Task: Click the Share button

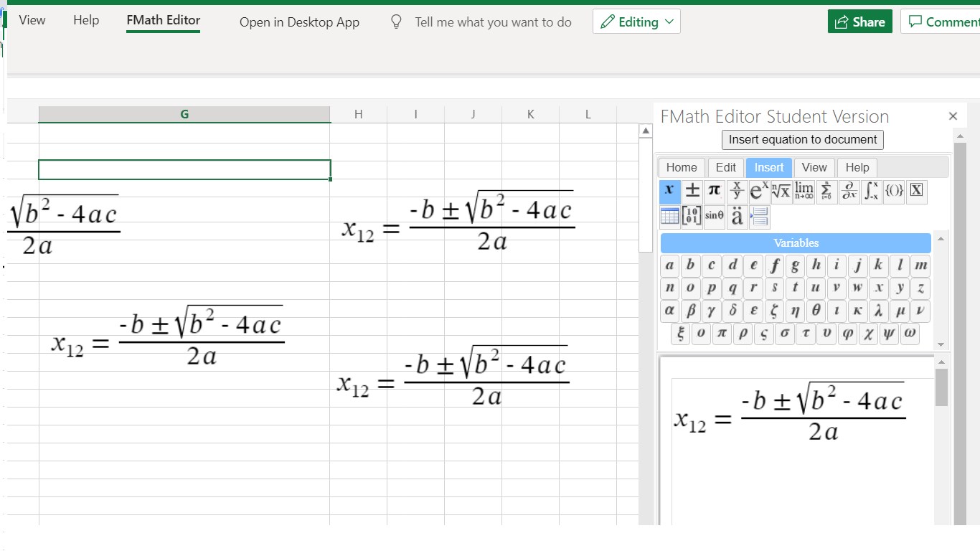Action: pos(859,22)
